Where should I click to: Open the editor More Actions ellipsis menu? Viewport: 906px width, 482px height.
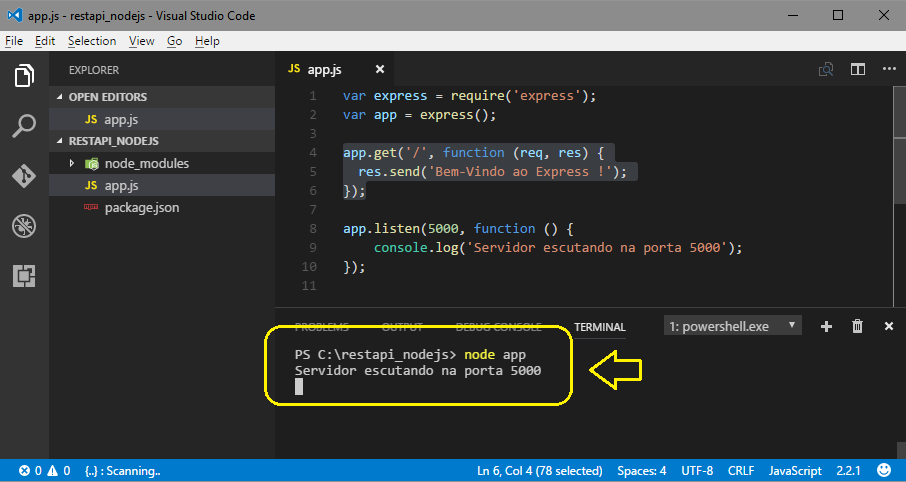[889, 69]
